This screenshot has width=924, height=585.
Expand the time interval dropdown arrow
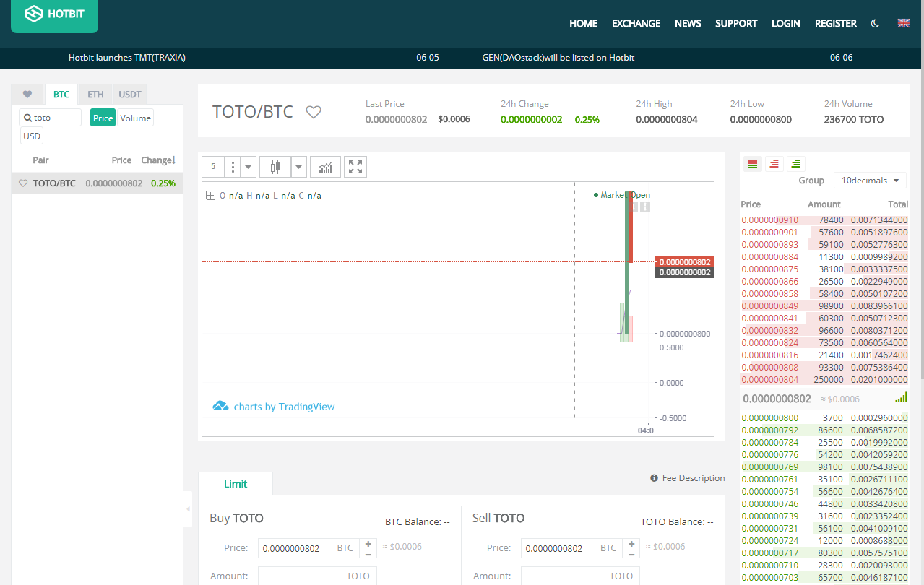[x=249, y=167]
